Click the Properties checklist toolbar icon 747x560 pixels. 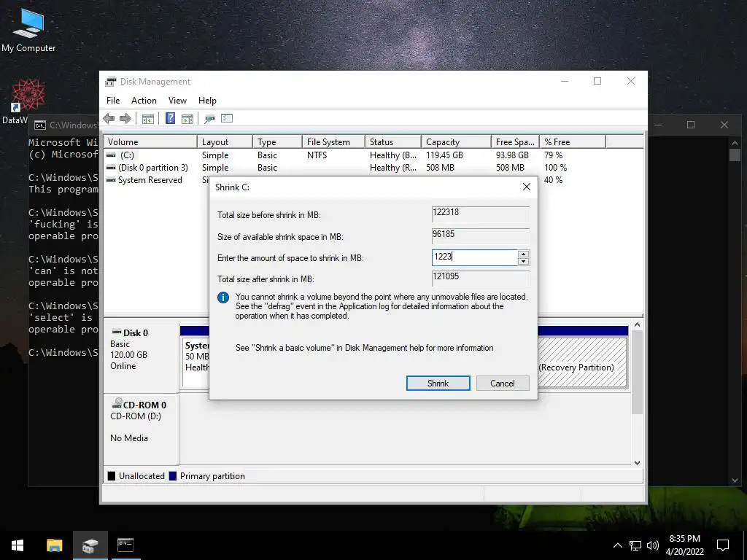227,119
